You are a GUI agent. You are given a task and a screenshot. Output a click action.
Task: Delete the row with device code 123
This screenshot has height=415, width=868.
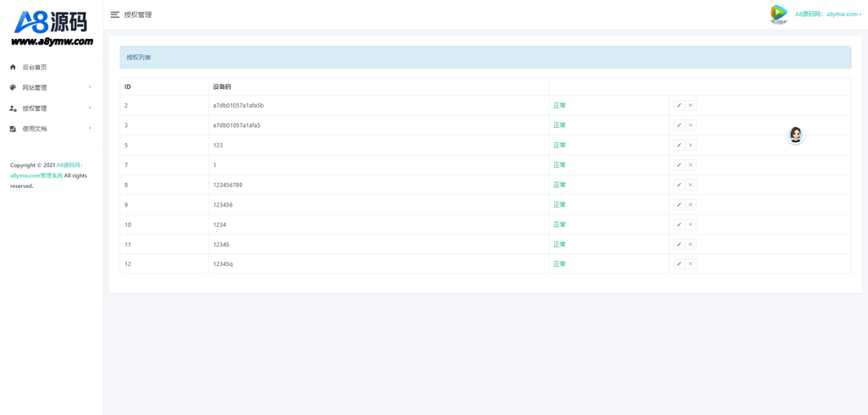(690, 145)
